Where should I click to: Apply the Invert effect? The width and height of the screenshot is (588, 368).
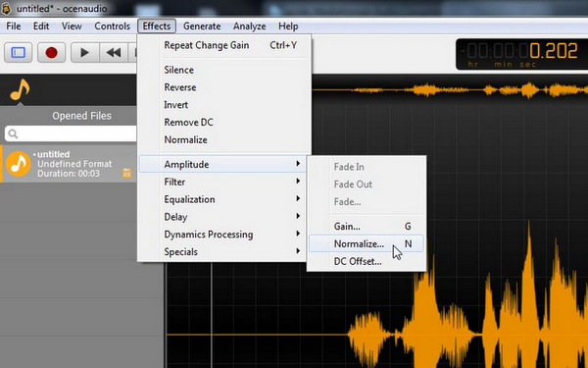[224, 105]
